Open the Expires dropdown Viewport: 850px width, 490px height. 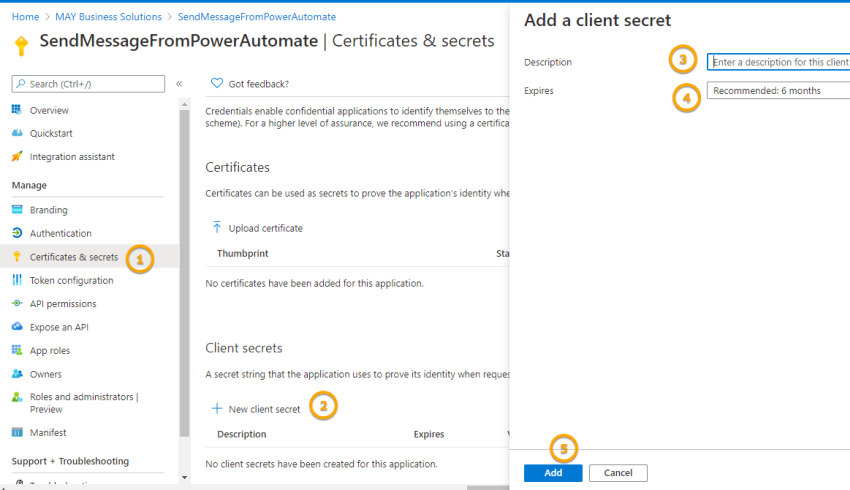pos(778,91)
